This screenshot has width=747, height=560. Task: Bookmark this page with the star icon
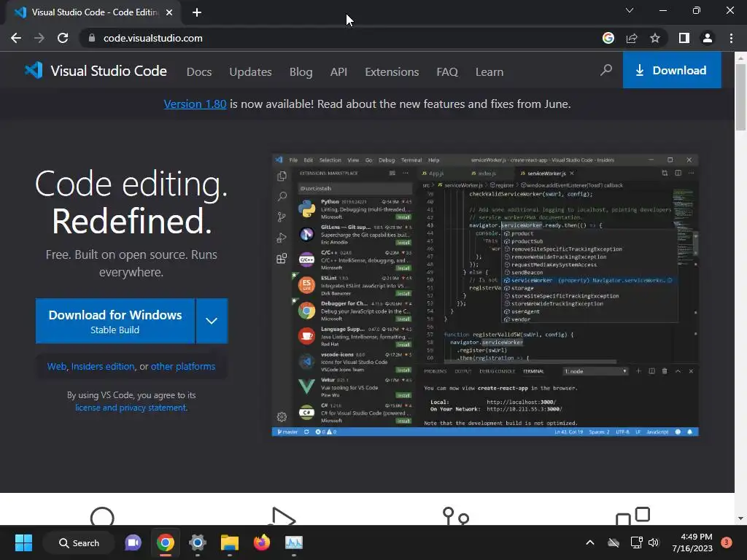[655, 38]
